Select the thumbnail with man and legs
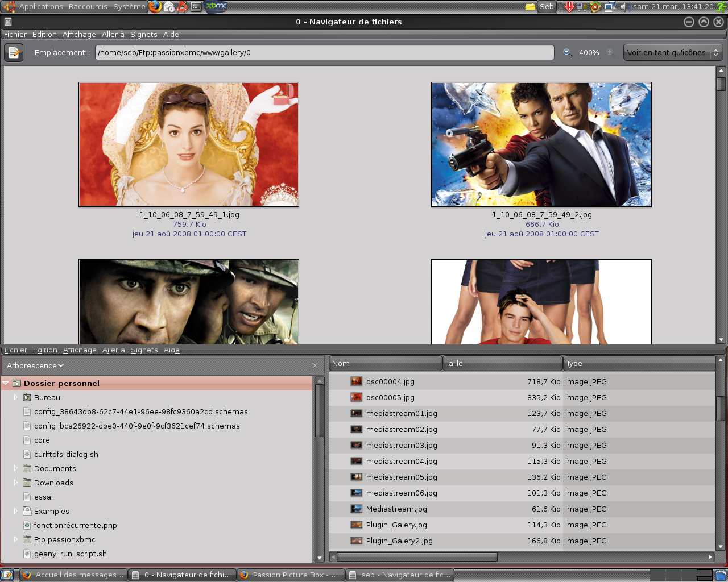The width and height of the screenshot is (728, 582). point(541,302)
